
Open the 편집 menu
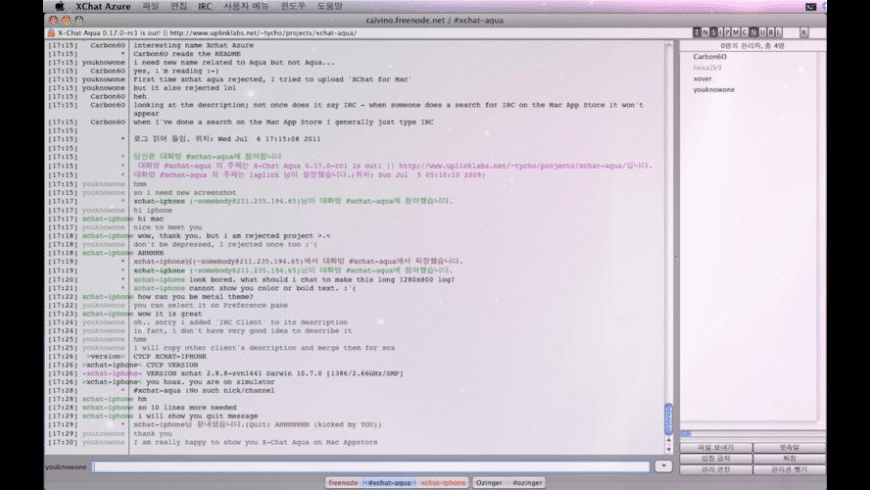[178, 7]
